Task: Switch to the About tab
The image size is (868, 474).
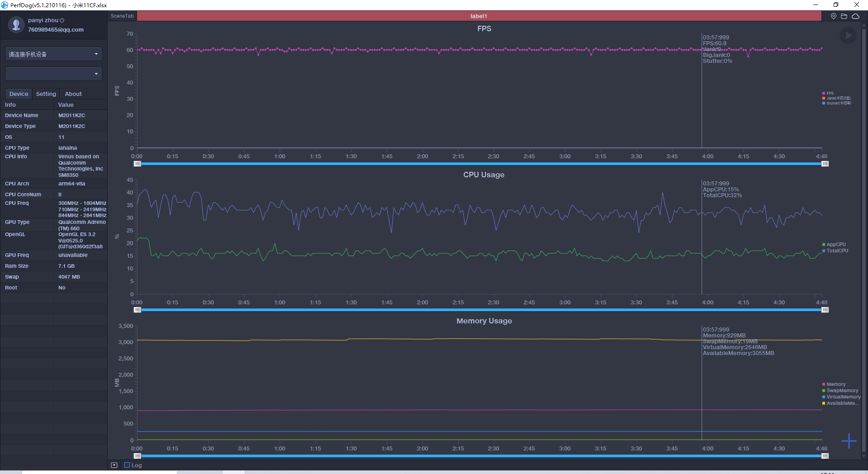Action: 73,94
